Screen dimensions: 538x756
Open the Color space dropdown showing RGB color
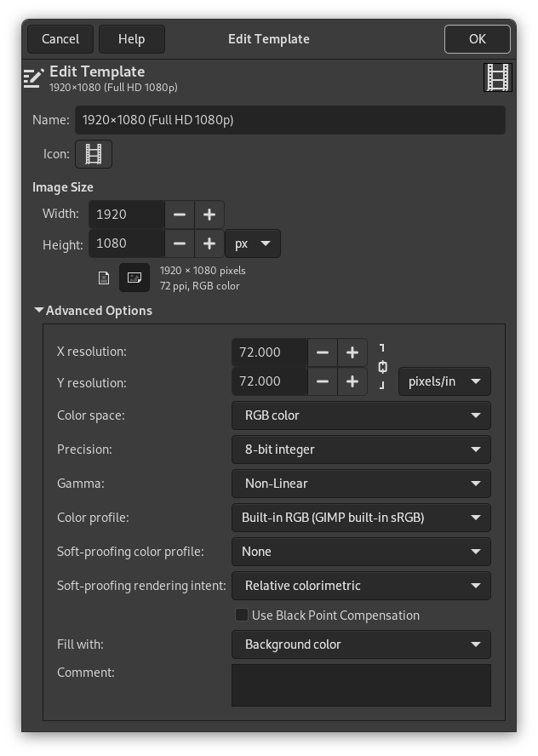[x=361, y=415]
